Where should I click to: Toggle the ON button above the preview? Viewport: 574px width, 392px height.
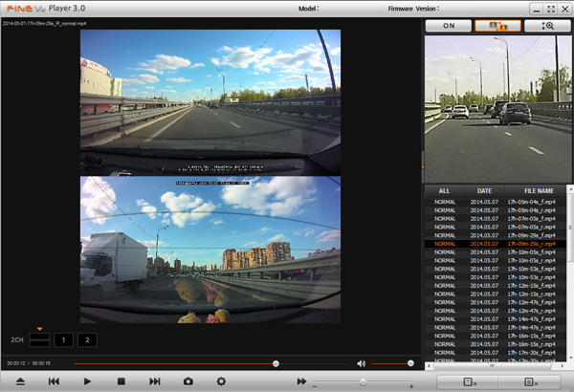[448, 27]
